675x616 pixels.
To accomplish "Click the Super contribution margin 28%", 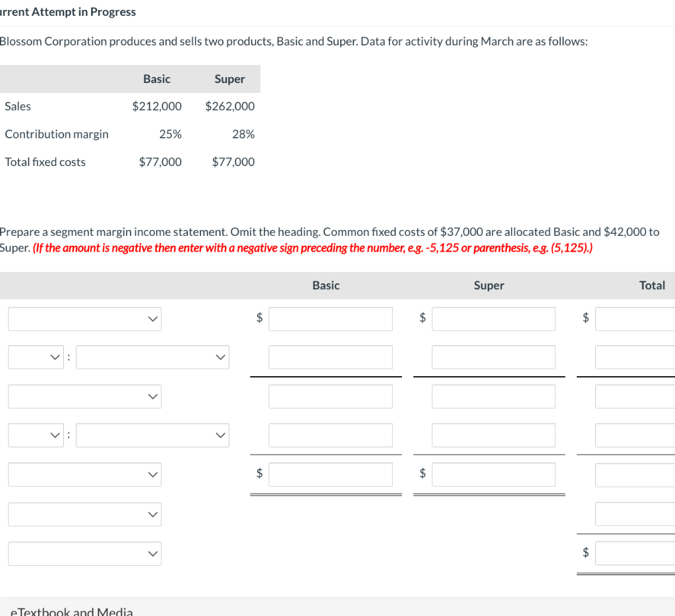I will coord(244,134).
